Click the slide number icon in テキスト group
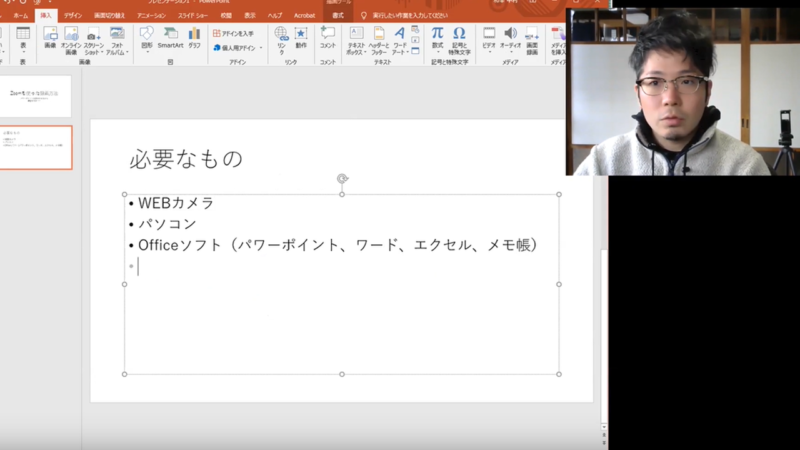Viewport: 800px width, 450px height. coord(415,40)
